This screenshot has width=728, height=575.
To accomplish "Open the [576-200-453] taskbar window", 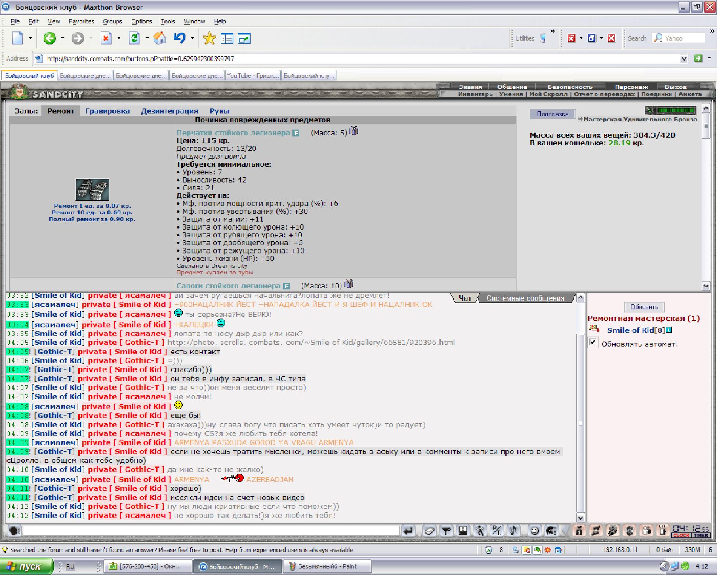I will 148,567.
